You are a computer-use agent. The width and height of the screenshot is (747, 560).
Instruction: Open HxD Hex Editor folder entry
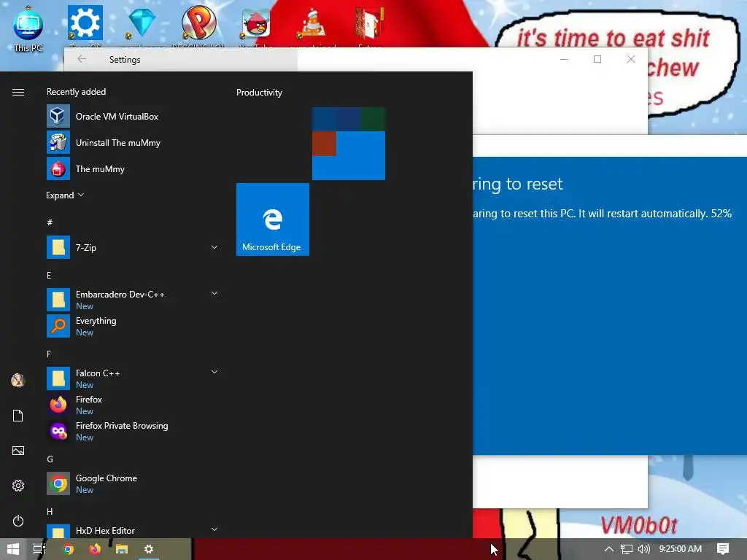(133, 530)
